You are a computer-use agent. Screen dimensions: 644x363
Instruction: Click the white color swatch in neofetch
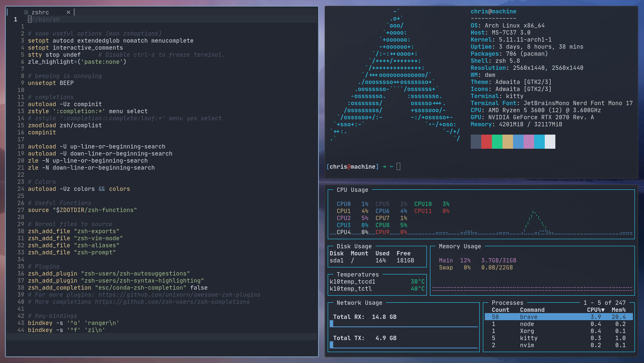point(550,141)
